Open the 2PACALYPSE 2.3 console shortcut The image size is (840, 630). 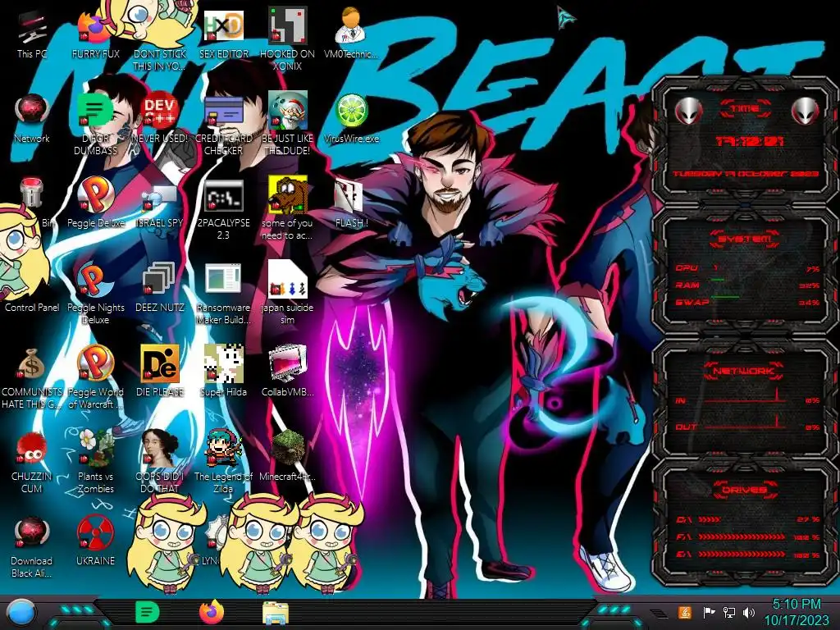click(223, 209)
